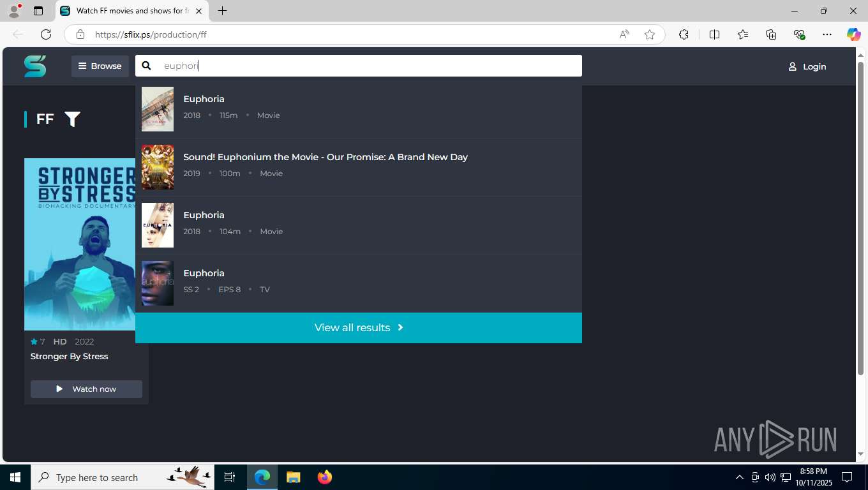Open File Explorer taskbar icon
Viewport: 868px width, 490px height.
point(293,477)
